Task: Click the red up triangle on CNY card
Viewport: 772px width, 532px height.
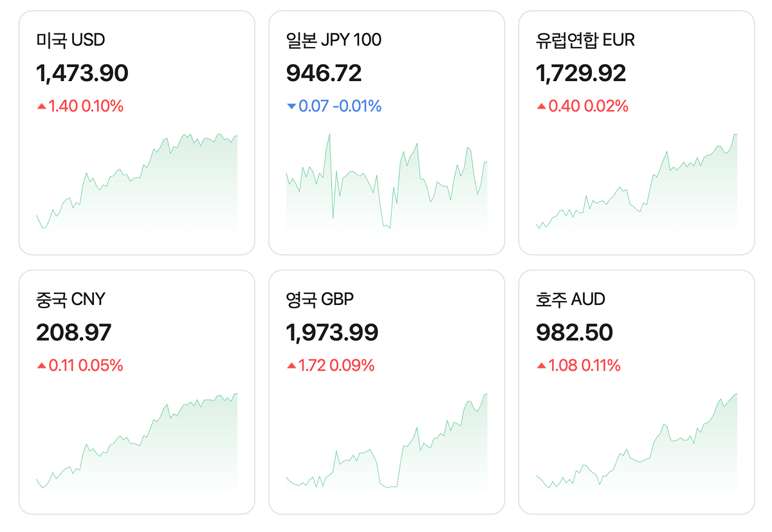Action: [42, 366]
